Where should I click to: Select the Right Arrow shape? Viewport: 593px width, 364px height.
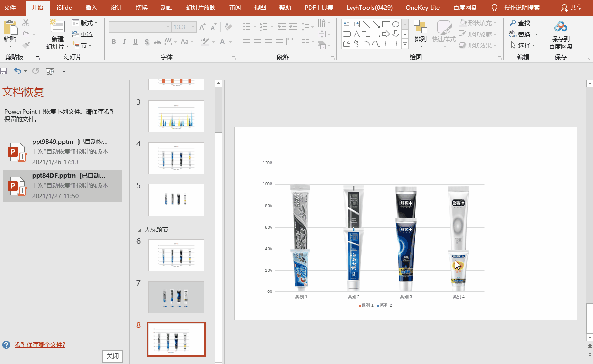386,34
